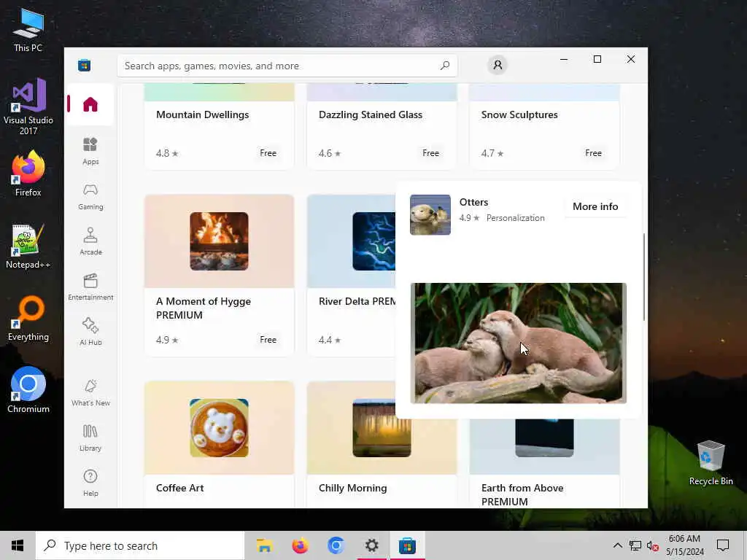747x560 pixels.
Task: Click the Microsoft Store taskbar icon
Action: click(x=407, y=545)
